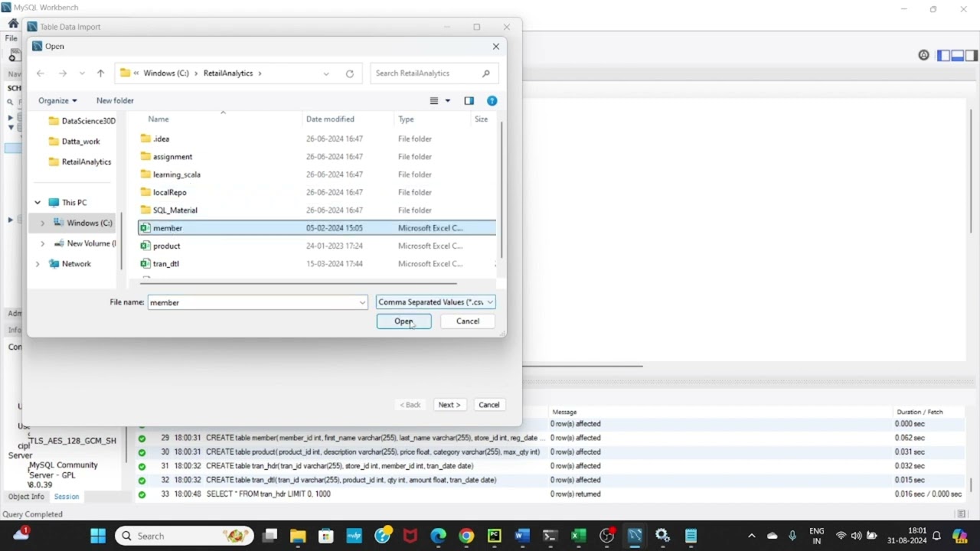This screenshot has height=551, width=980.
Task: Open the File name history dropdown
Action: coord(362,302)
